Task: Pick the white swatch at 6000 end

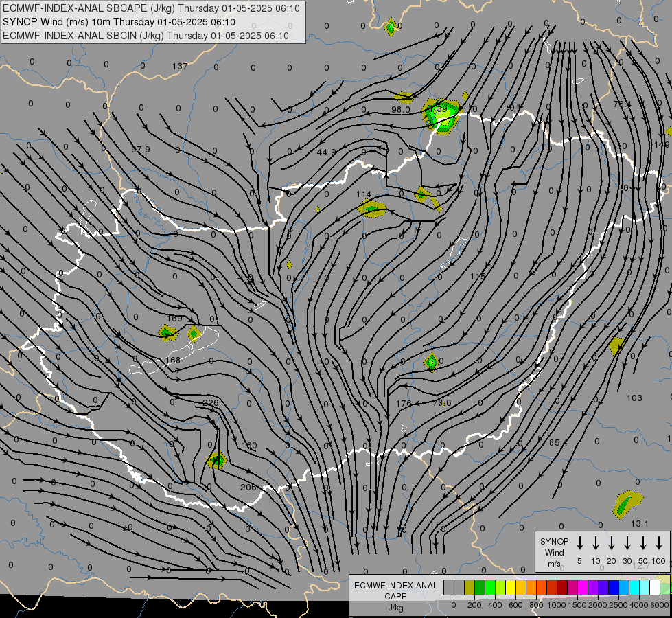Action: (x=654, y=588)
